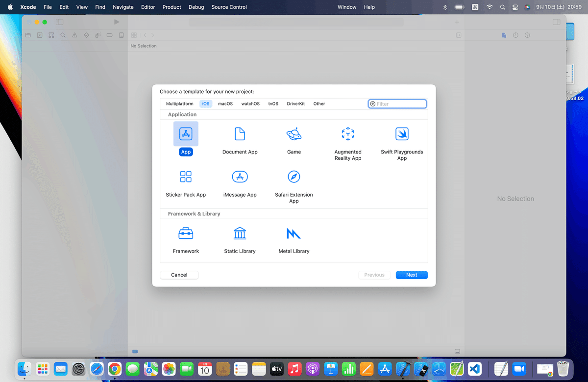The width and height of the screenshot is (588, 382).
Task: Launch Google Chrome from the Dock
Action: [x=115, y=369]
